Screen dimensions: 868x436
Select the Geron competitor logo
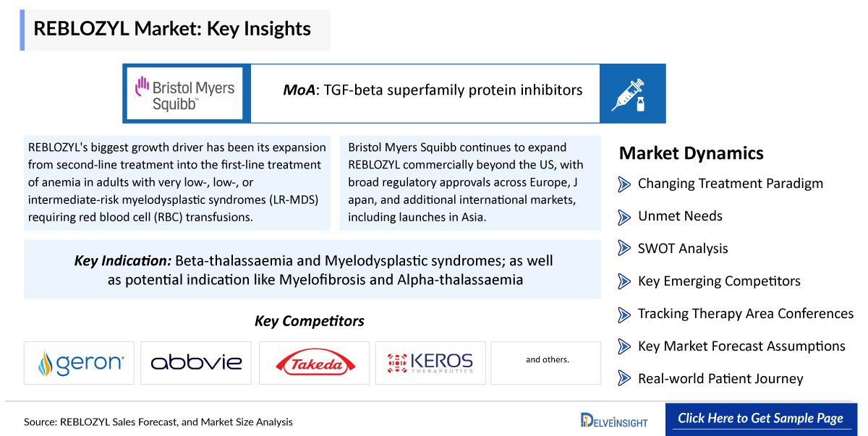79,362
